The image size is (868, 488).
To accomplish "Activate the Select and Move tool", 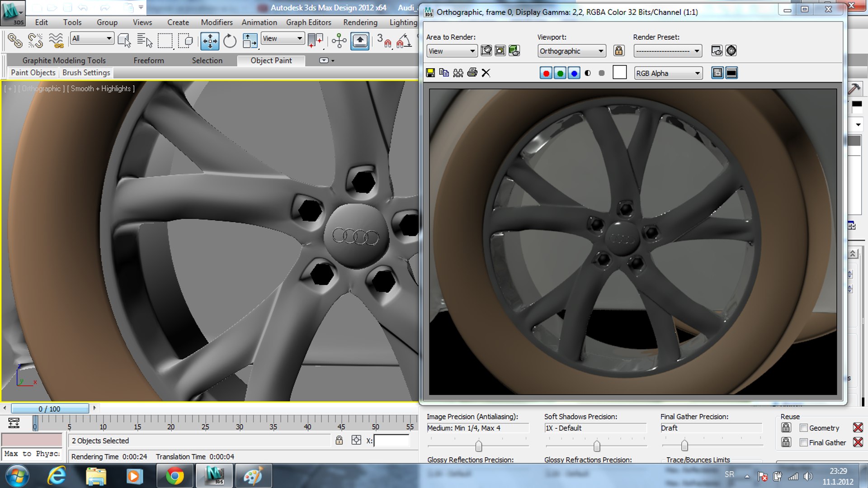I will [210, 41].
